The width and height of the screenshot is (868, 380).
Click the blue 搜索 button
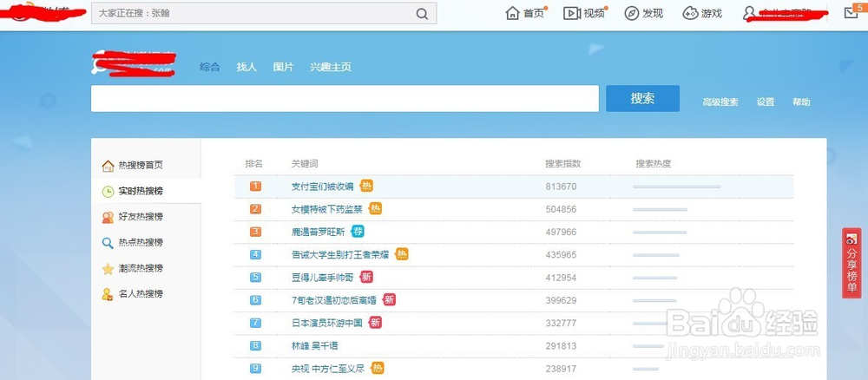(642, 98)
